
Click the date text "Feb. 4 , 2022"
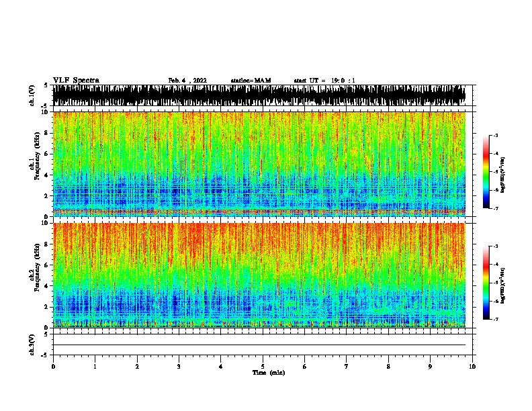(x=187, y=81)
